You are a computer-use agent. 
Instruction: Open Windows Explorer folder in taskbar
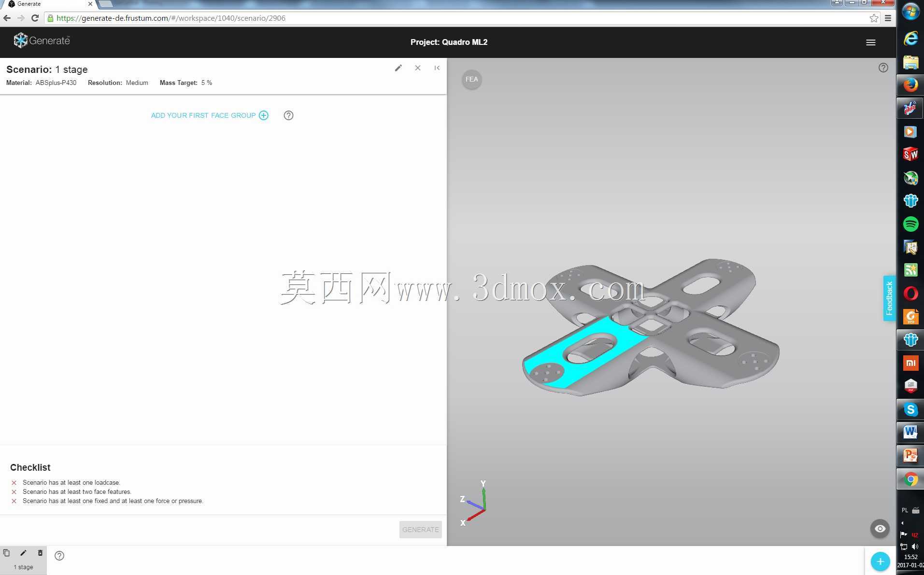coord(910,62)
